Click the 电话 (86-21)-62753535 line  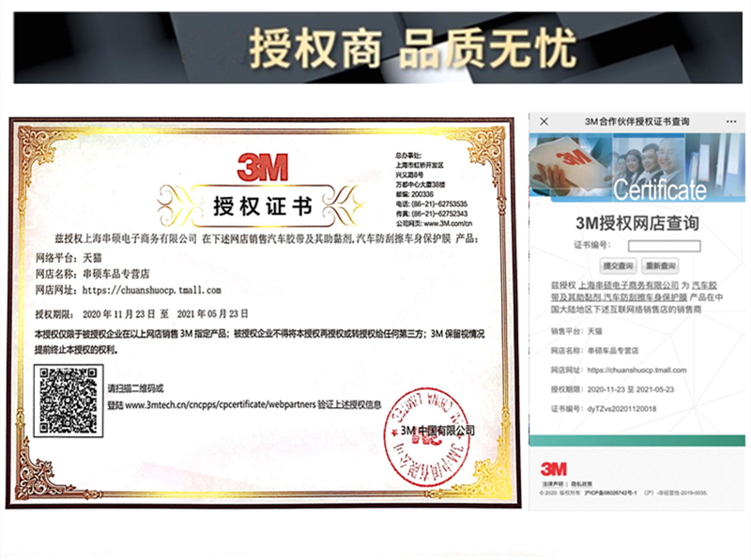click(432, 204)
